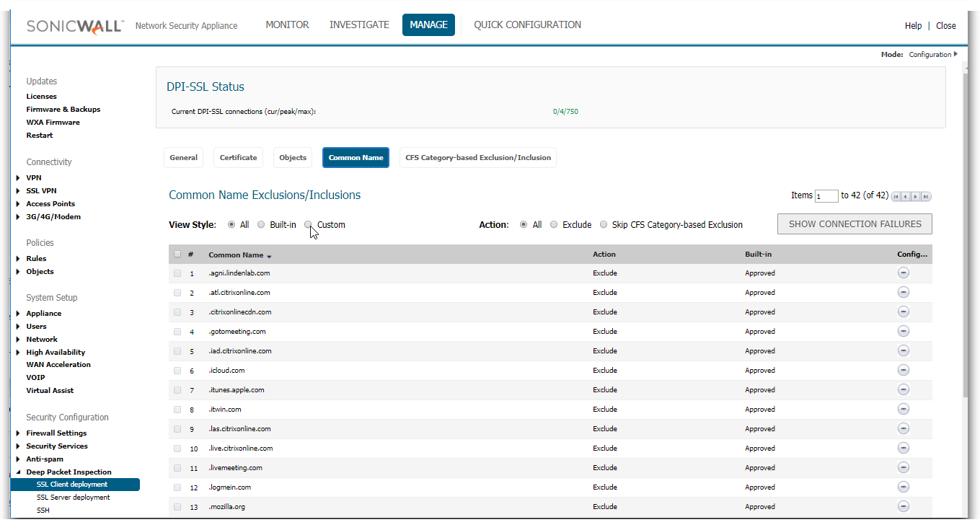The width and height of the screenshot is (980, 530).
Task: Click the configure icon for .mozilla.org
Action: [903, 506]
